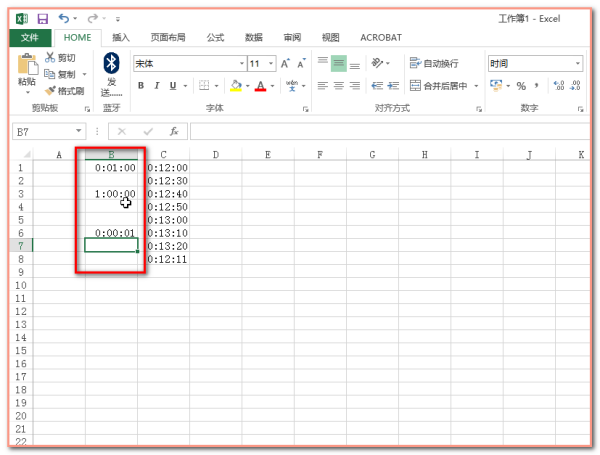
Task: Click the Bluetooth send icon
Action: click(111, 64)
